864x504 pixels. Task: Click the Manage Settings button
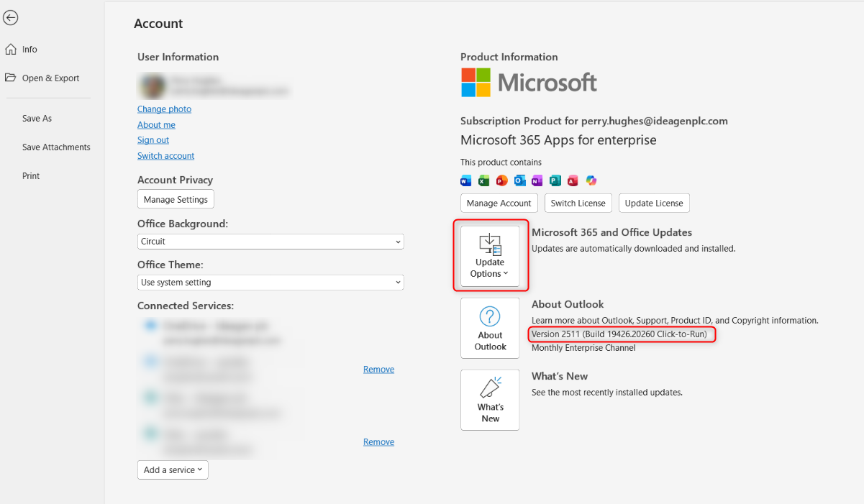(176, 199)
